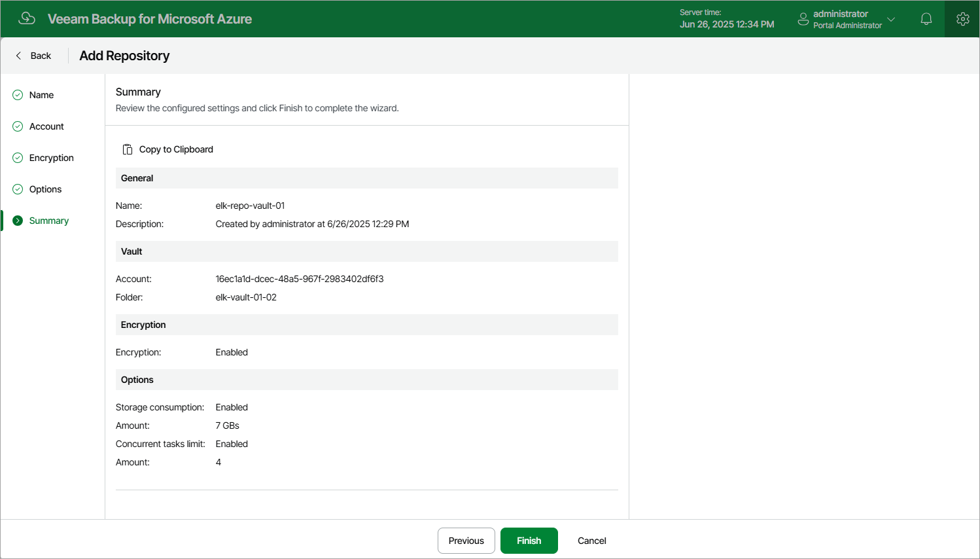The height and width of the screenshot is (559, 980).
Task: Open the settings gear icon
Action: 962,19
